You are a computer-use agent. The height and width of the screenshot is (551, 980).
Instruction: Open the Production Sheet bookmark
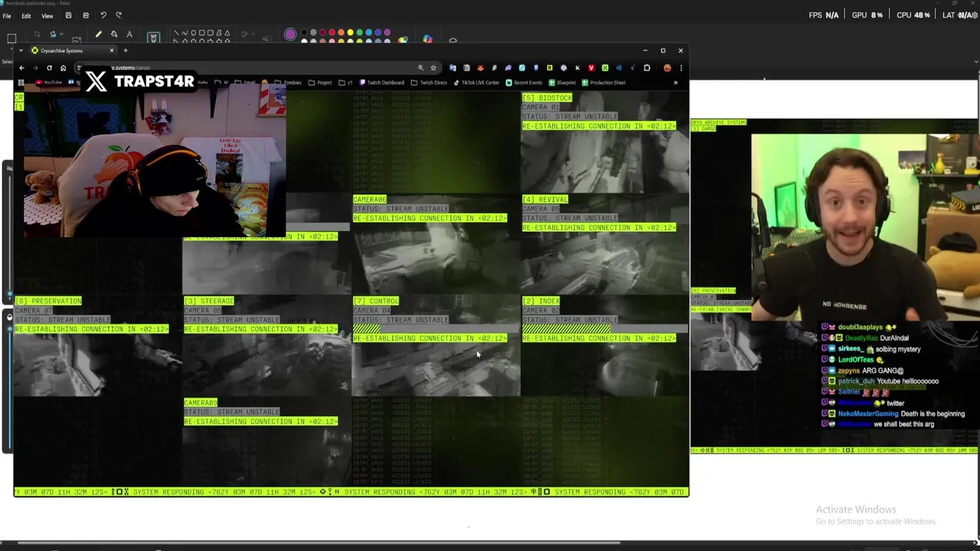(x=603, y=83)
